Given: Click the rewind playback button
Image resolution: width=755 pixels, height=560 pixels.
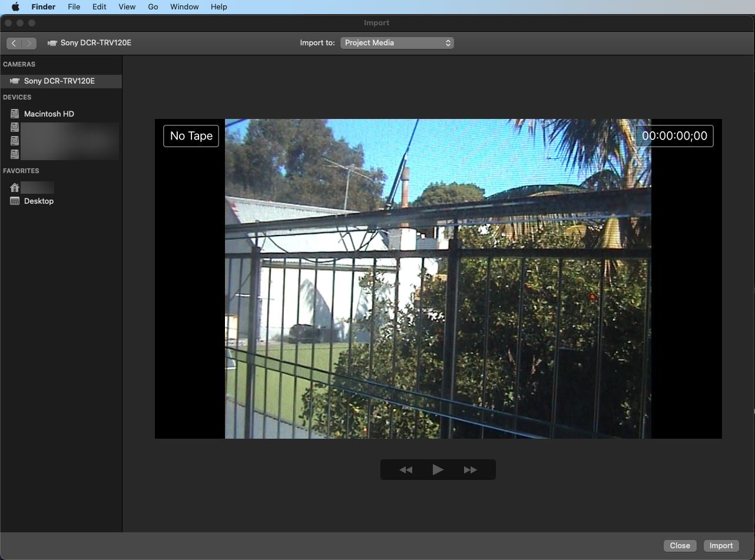Looking at the screenshot, I should 406,470.
